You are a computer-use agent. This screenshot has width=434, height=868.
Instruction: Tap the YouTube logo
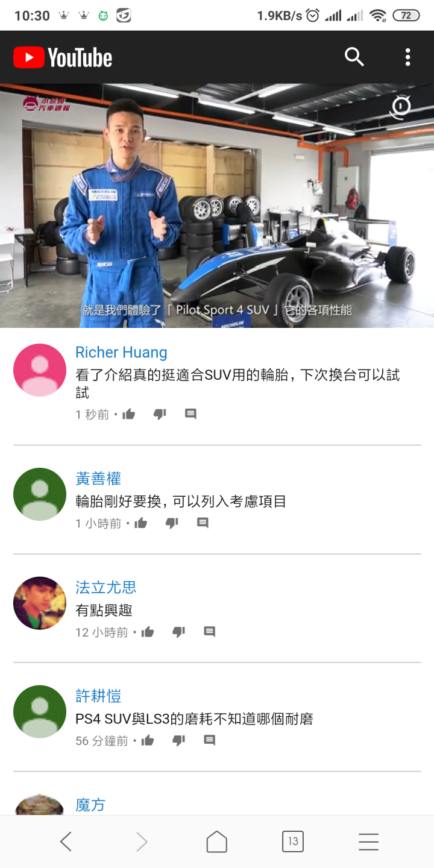click(63, 58)
